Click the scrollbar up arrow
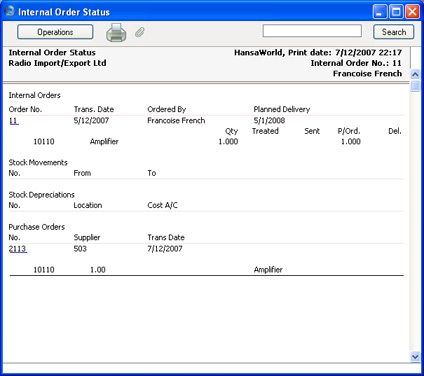The height and width of the screenshot is (376, 424). (x=415, y=74)
